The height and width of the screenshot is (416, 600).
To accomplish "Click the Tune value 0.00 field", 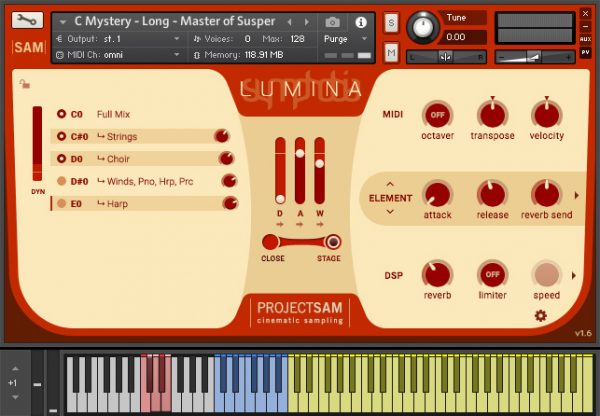I will [x=464, y=37].
